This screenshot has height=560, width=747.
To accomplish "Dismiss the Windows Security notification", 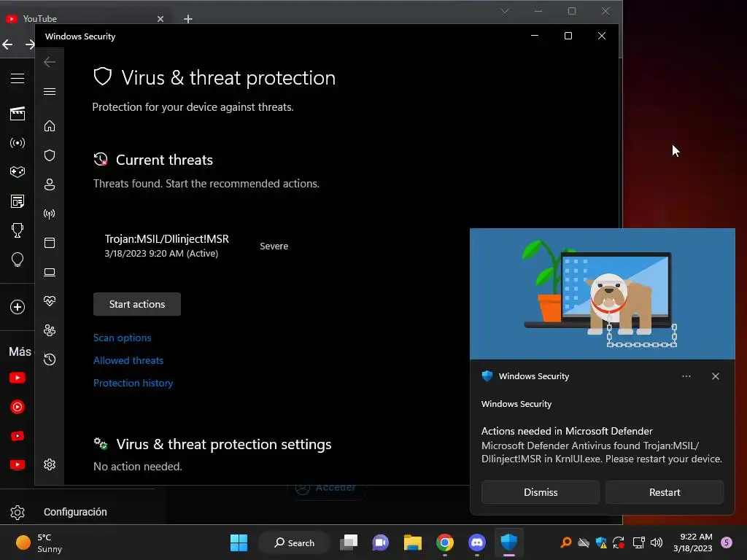I will pyautogui.click(x=541, y=492).
